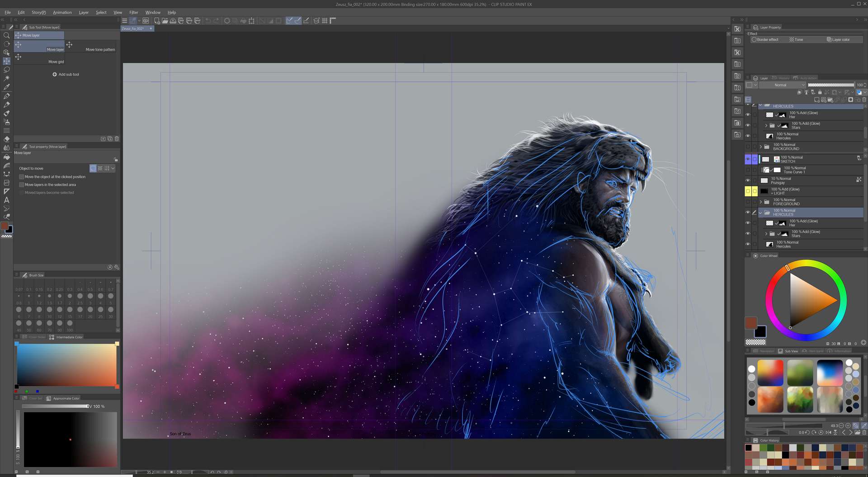Click the Redo arrow in command bar
The height and width of the screenshot is (477, 868).
coord(216,21)
